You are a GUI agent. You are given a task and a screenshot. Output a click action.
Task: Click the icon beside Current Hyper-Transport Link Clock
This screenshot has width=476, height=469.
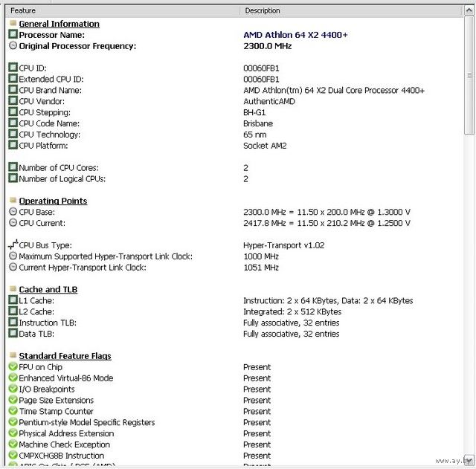(x=13, y=267)
